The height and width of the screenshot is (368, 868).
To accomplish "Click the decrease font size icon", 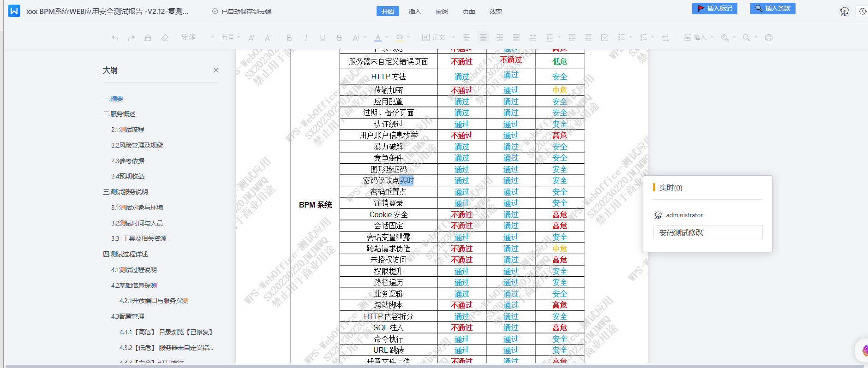I will [x=269, y=38].
